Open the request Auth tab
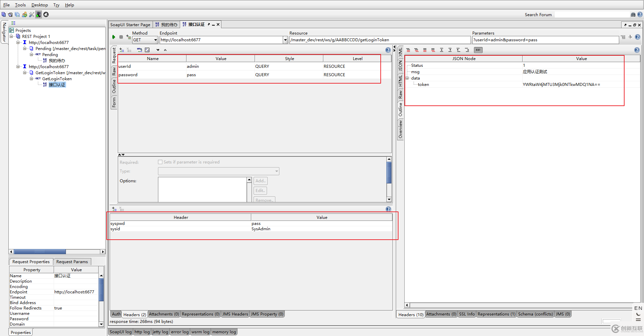This screenshot has width=644, height=336. pyautogui.click(x=116, y=314)
